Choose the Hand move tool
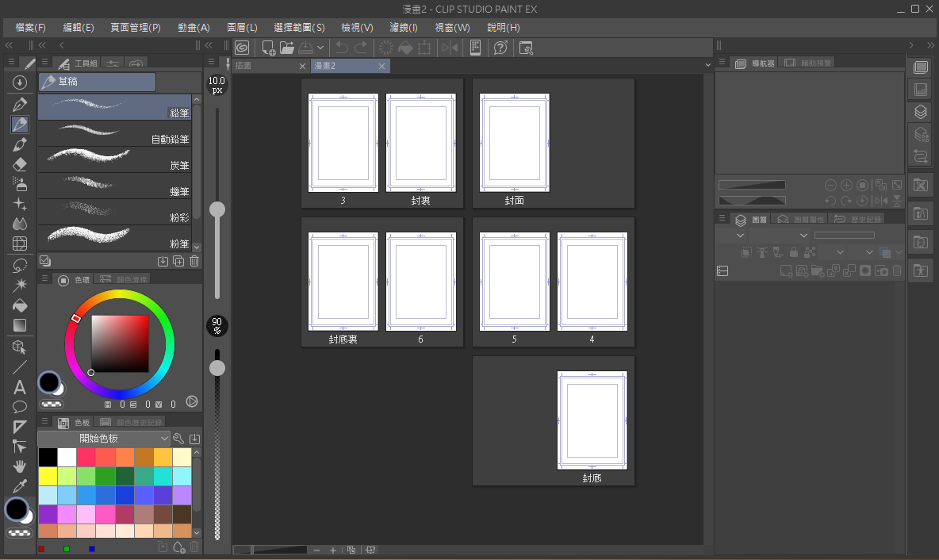Image resolution: width=939 pixels, height=560 pixels. (x=21, y=466)
